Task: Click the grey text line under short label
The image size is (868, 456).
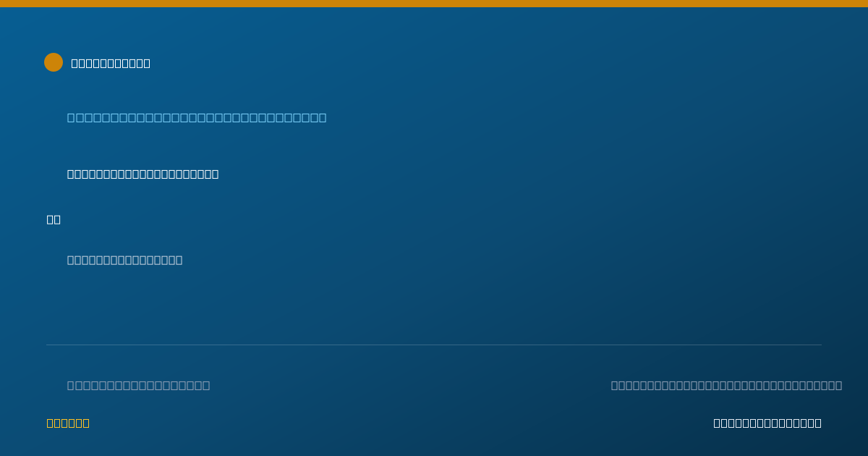Action: pyautogui.click(x=124, y=260)
